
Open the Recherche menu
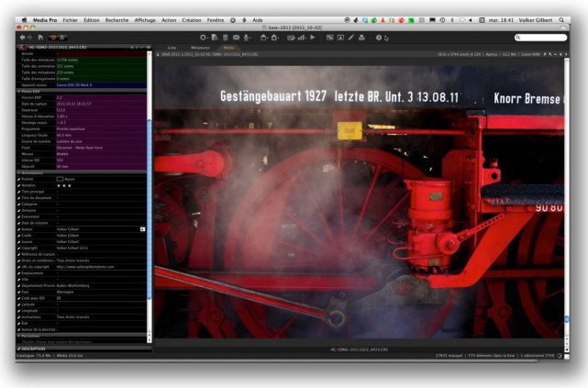coord(117,20)
